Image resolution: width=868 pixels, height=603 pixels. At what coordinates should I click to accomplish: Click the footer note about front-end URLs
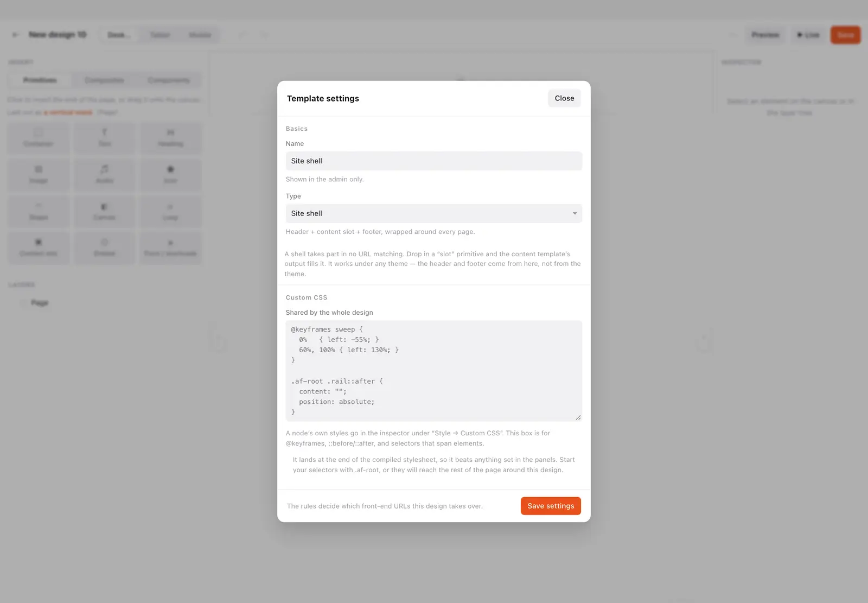385,506
